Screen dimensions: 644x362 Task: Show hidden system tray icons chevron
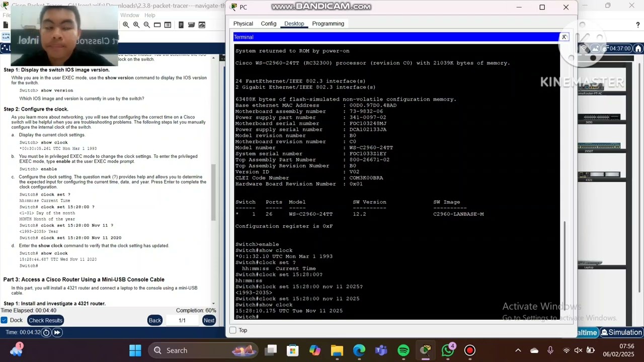pos(518,350)
